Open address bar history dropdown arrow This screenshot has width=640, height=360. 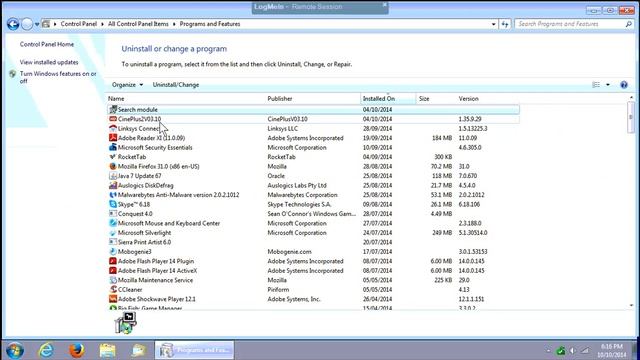click(x=493, y=24)
